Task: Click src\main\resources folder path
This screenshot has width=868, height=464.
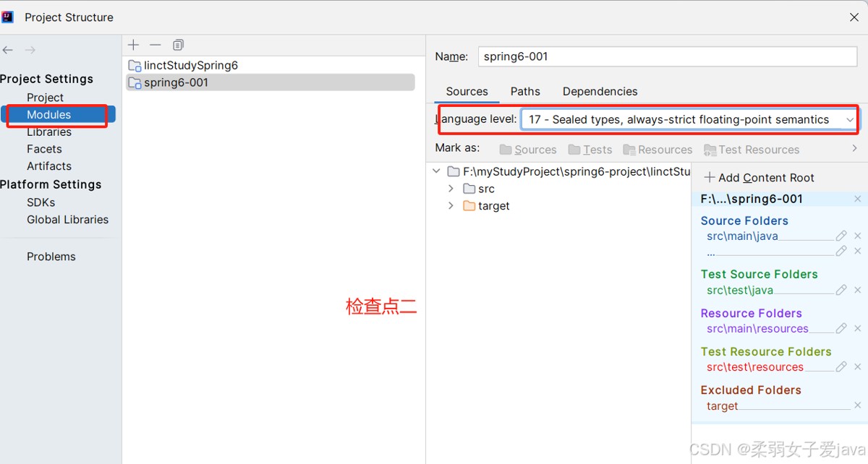Action: 757,328
